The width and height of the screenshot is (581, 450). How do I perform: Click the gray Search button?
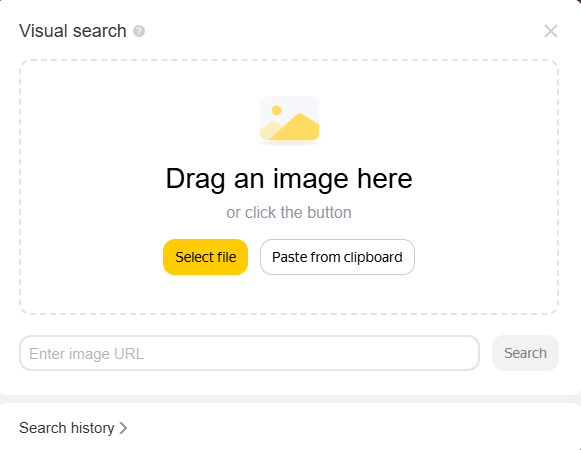point(525,353)
